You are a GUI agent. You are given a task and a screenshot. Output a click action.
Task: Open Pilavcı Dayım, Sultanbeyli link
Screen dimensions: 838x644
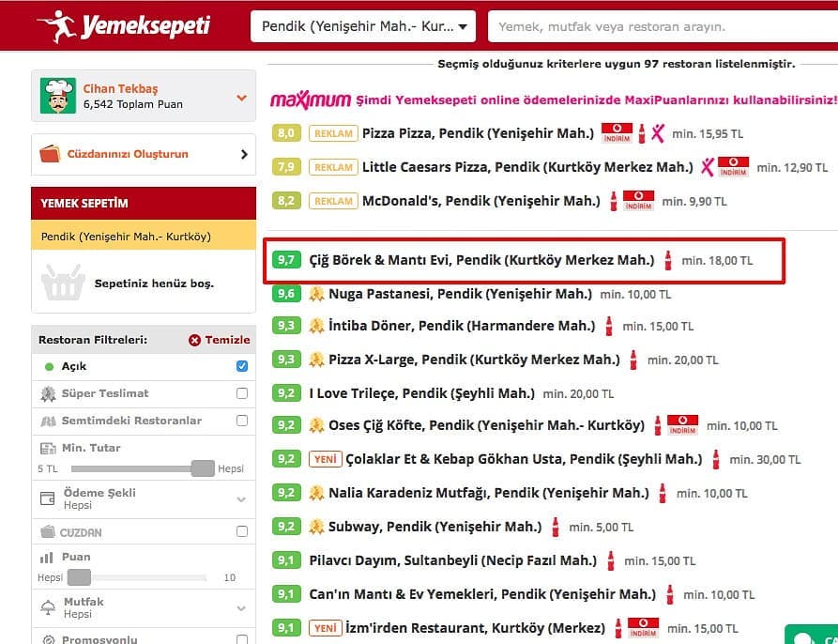pyautogui.click(x=452, y=560)
